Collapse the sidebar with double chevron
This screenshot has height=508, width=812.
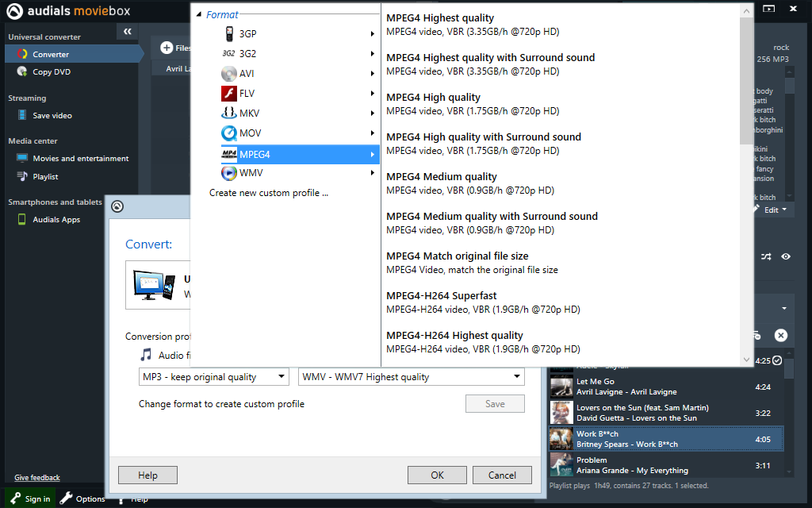pos(128,32)
